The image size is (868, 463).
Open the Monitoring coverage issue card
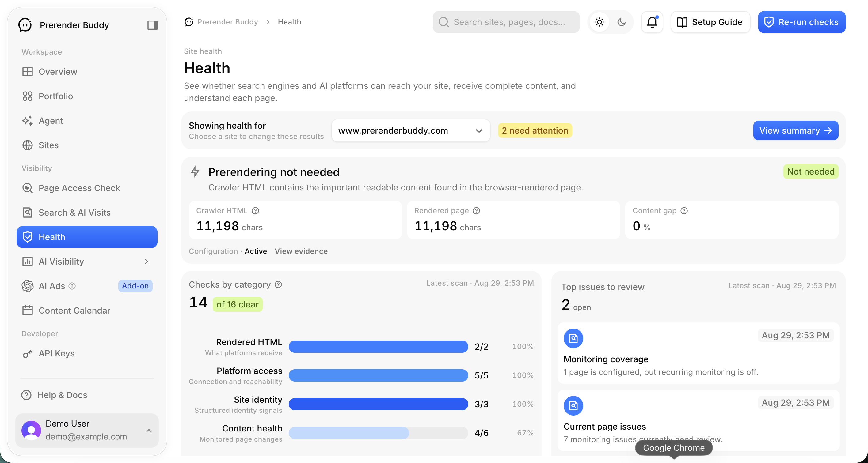(698, 353)
